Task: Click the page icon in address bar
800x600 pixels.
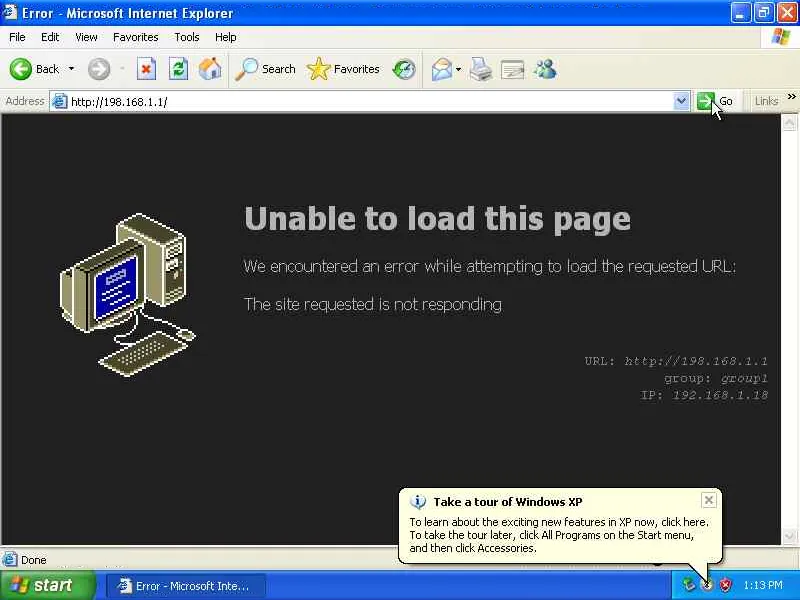Action: 60,101
